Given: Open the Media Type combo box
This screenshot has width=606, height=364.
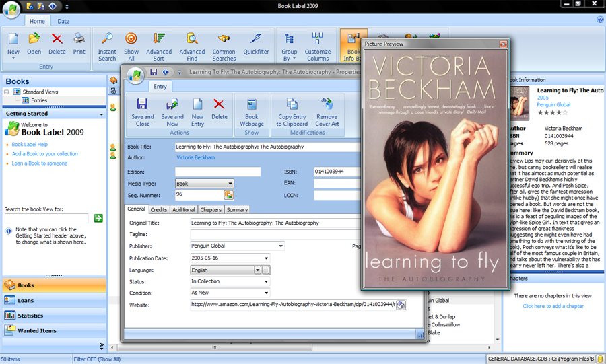Looking at the screenshot, I should [205, 184].
